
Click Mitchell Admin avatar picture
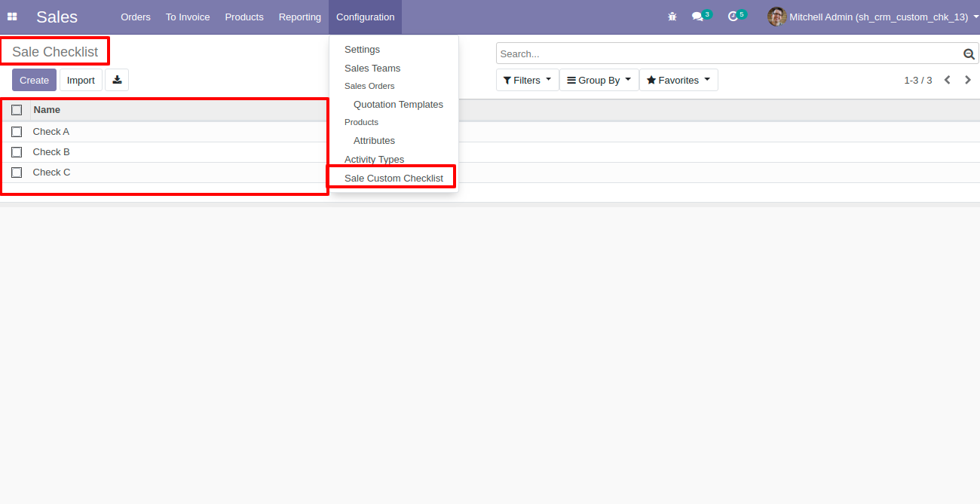pyautogui.click(x=776, y=17)
